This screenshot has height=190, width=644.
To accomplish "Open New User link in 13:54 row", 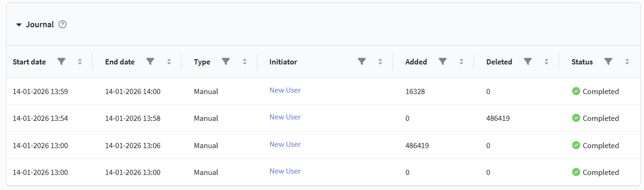I will pyautogui.click(x=285, y=117).
